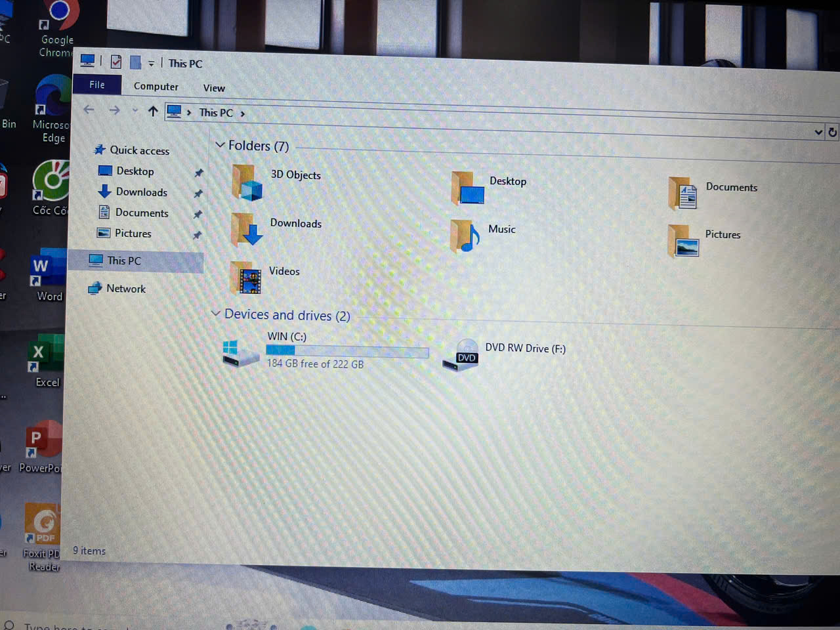The height and width of the screenshot is (630, 840).
Task: Collapse the Folders (7) section
Action: pyautogui.click(x=220, y=145)
